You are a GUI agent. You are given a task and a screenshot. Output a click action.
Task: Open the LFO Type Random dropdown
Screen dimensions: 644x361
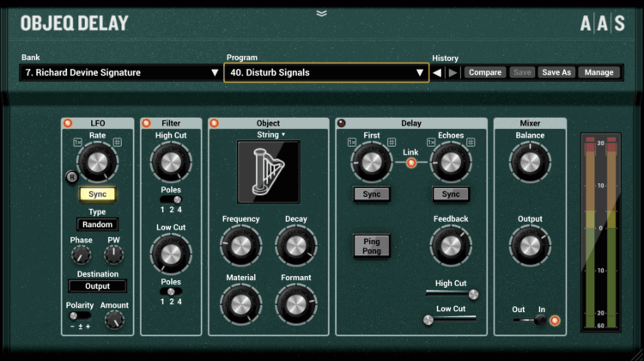tap(97, 224)
